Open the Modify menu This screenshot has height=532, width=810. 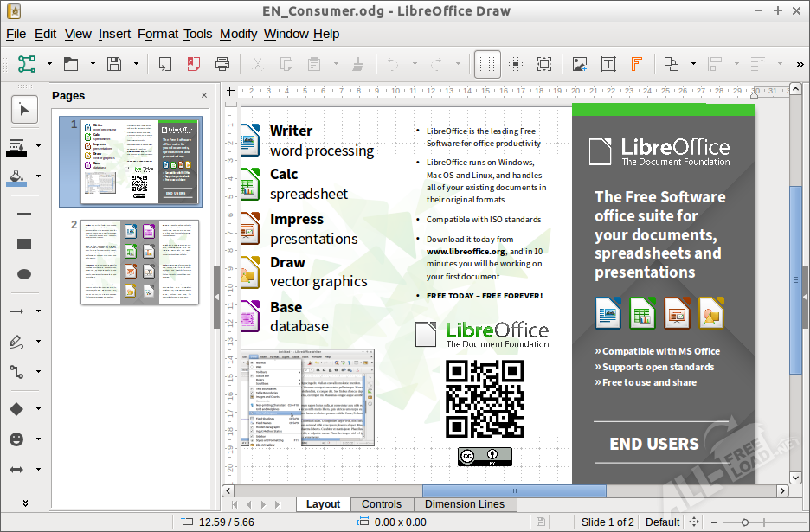(238, 34)
